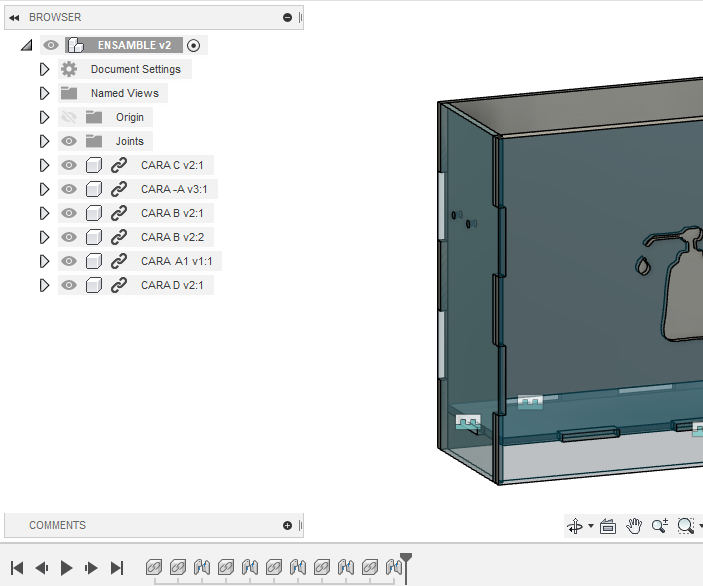Click the Comments panel plus button

(x=287, y=525)
